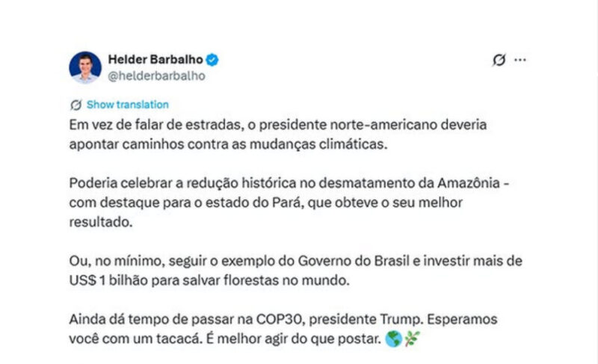Screen dimensions: 598x364
Task: Click the Earth globe emoji
Action: [x=393, y=339]
